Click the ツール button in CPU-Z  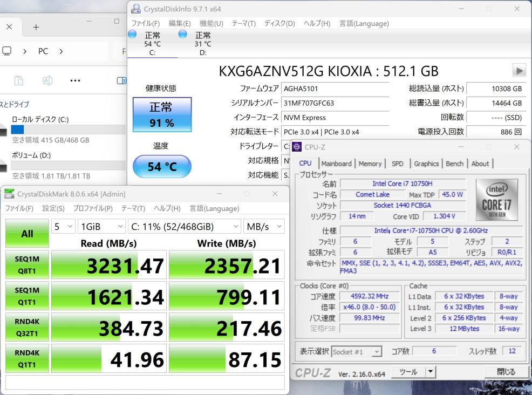tap(408, 372)
